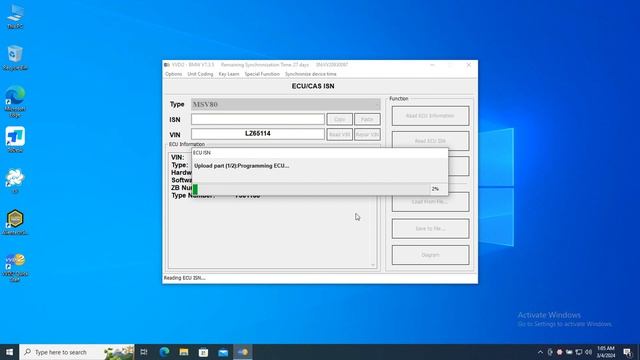Open the blue TeamViewer-style desktop shortcut
Image resolution: width=640 pixels, height=360 pixels.
pyautogui.click(x=15, y=139)
